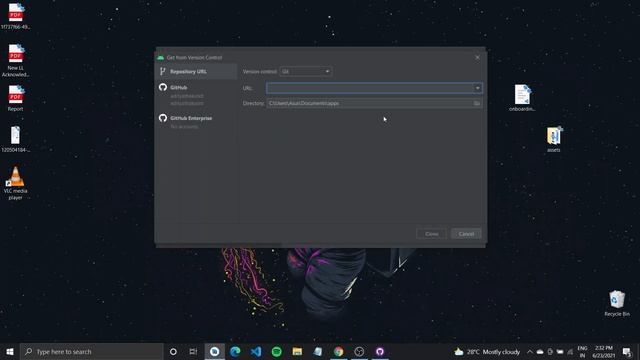Open the clock showing 2:32 PM
The height and width of the screenshot is (360, 640).
point(604,351)
